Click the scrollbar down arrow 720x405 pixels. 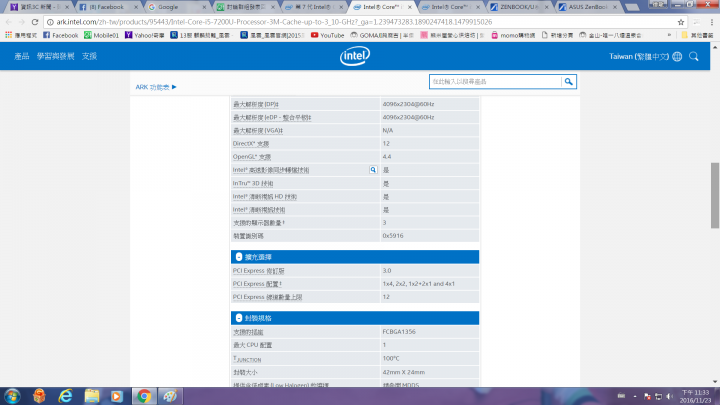click(715, 382)
